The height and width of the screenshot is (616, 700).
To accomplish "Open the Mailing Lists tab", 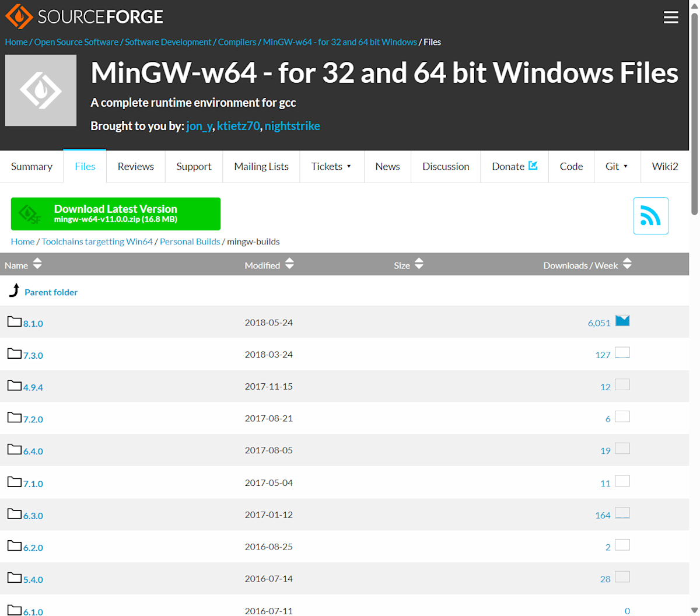I will (261, 166).
